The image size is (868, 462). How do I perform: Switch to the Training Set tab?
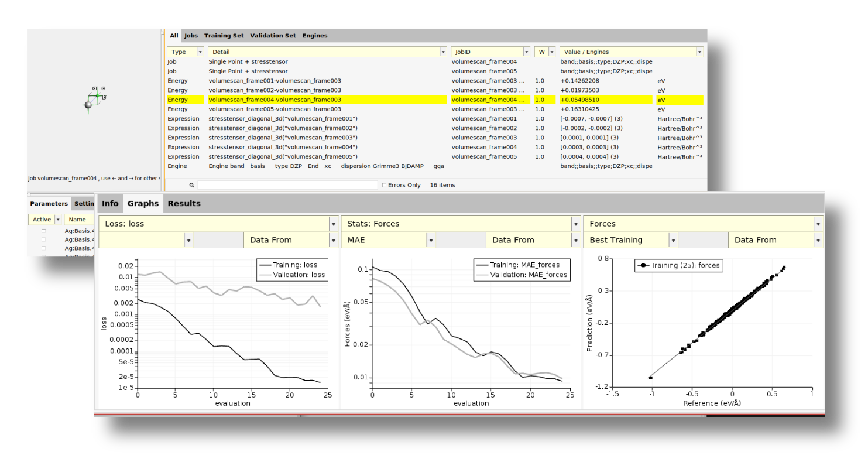coord(224,36)
